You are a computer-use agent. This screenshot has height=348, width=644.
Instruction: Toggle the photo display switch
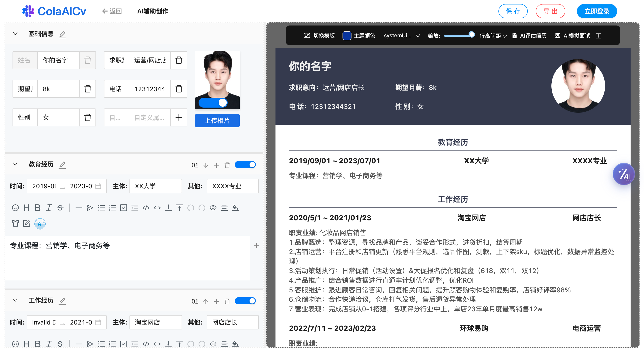pyautogui.click(x=213, y=103)
